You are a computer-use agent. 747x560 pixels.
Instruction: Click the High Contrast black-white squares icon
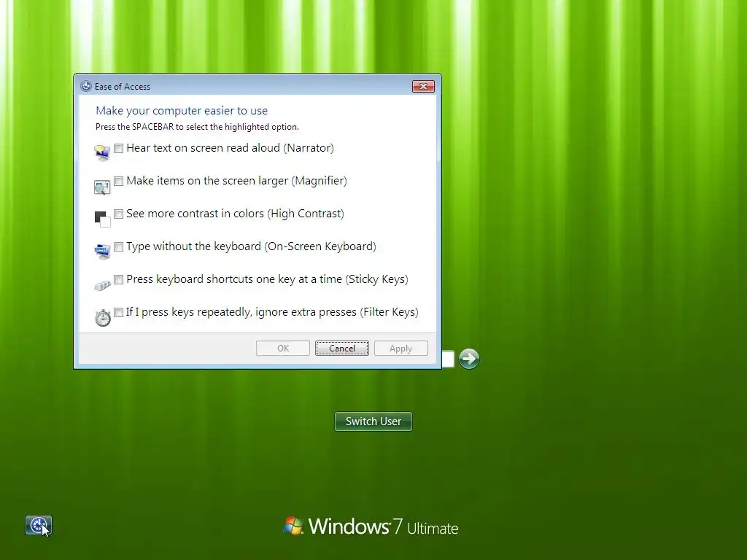click(102, 219)
